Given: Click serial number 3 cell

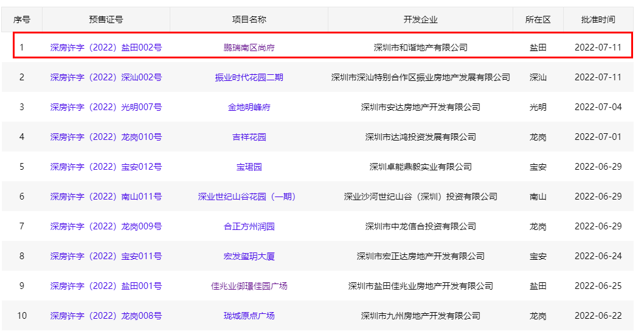Looking at the screenshot, I should coord(22,107).
